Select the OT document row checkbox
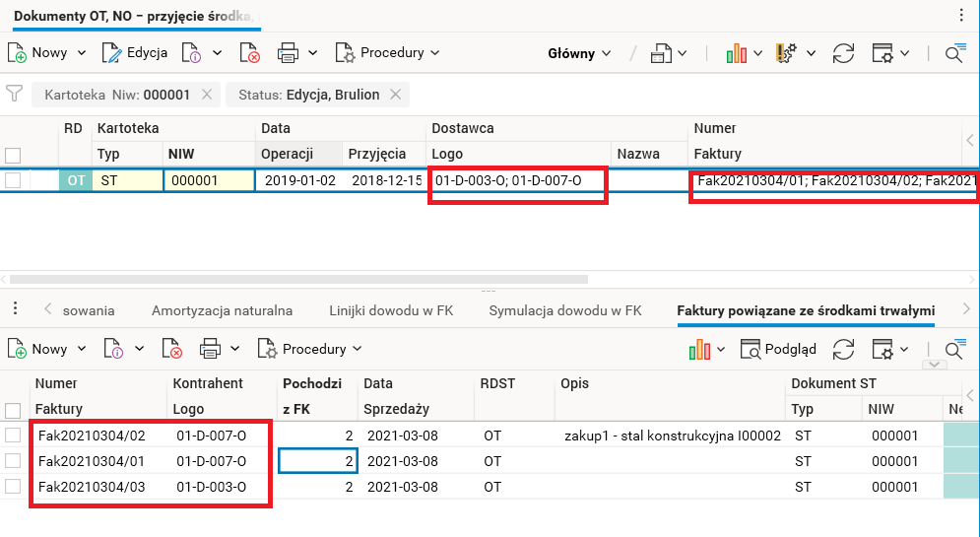This screenshot has height=537, width=980. [x=13, y=180]
